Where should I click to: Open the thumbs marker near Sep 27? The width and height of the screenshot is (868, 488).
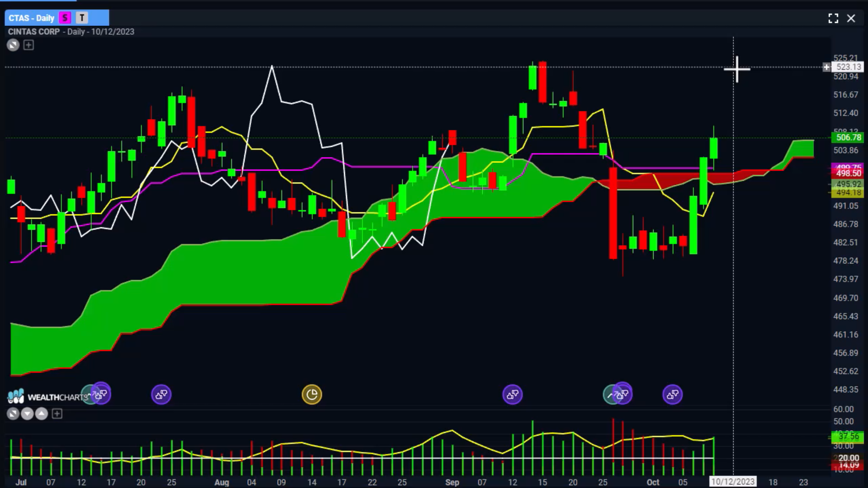623,394
